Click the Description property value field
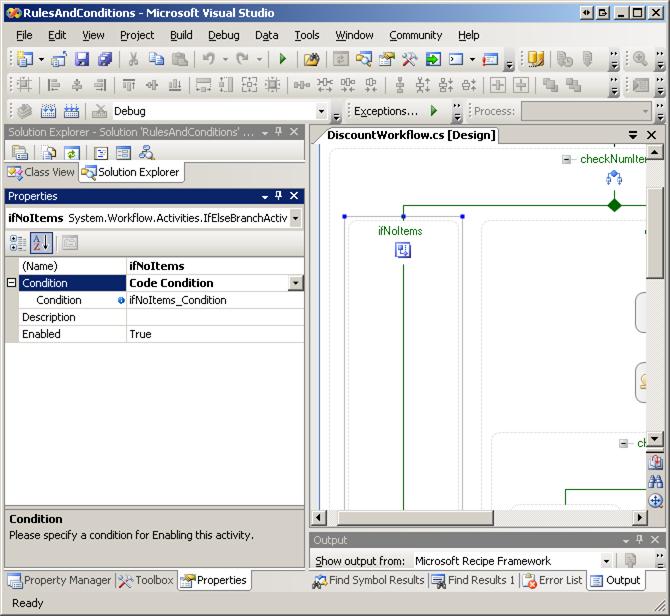This screenshot has height=616, width=670. pyautogui.click(x=215, y=317)
